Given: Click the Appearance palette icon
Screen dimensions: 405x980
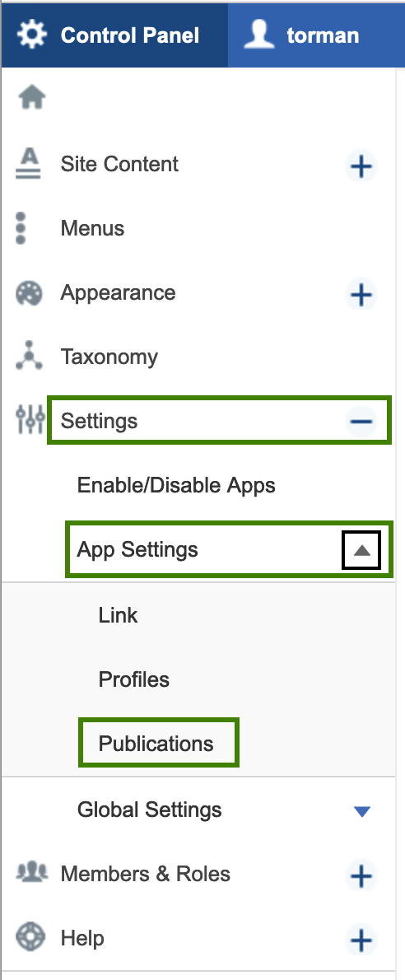Looking at the screenshot, I should tap(29, 294).
